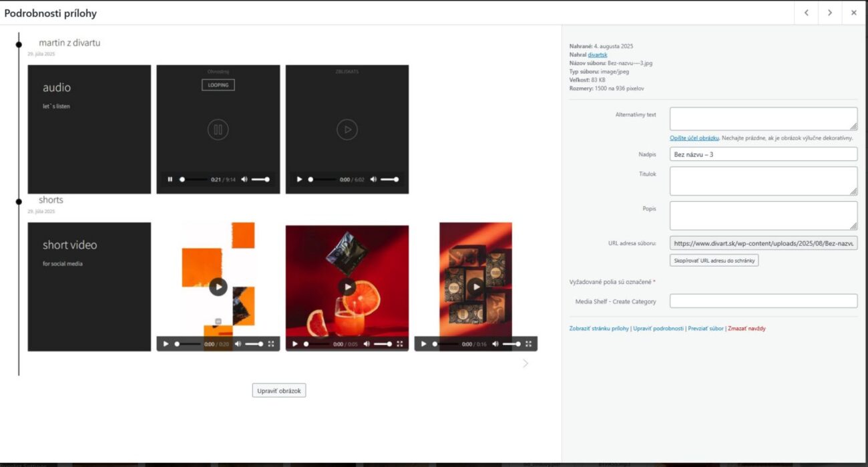Open fullscreen for the 0:05 video
This screenshot has width=868, height=467.
(x=399, y=344)
